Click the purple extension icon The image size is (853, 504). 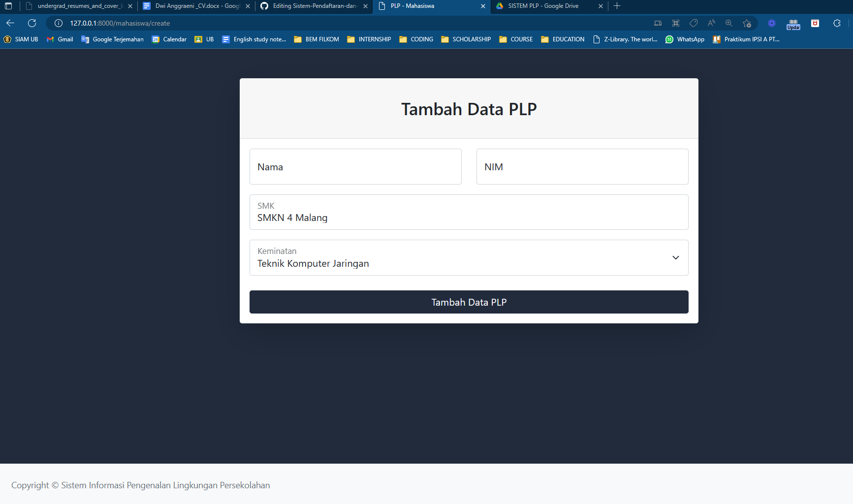[x=771, y=23]
